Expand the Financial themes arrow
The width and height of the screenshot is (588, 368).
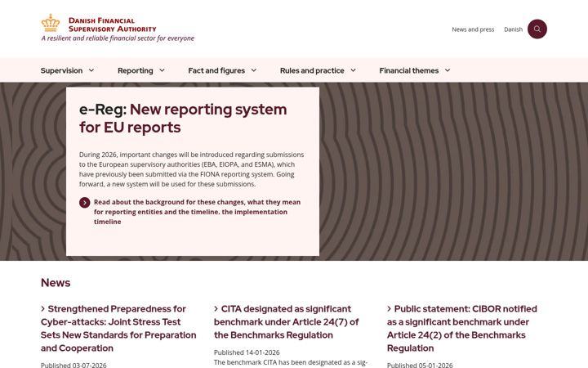(x=448, y=70)
